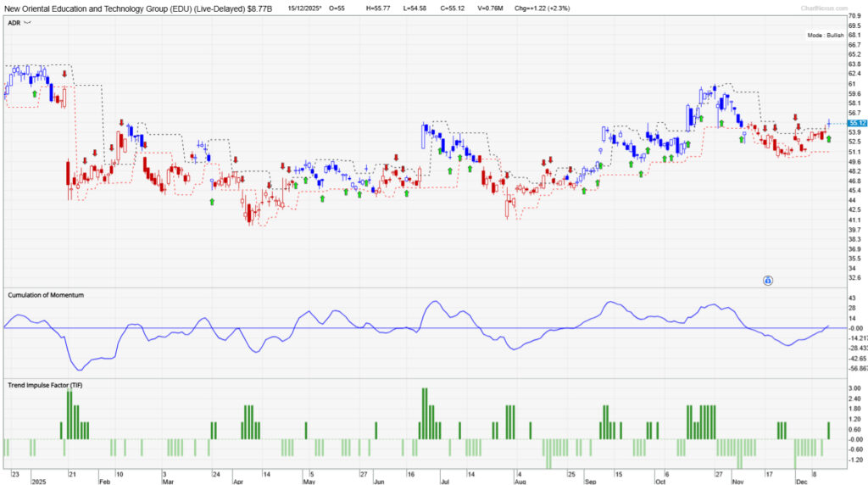
Task: Select the Cumulation of Momentum panel title
Action: click(x=46, y=295)
